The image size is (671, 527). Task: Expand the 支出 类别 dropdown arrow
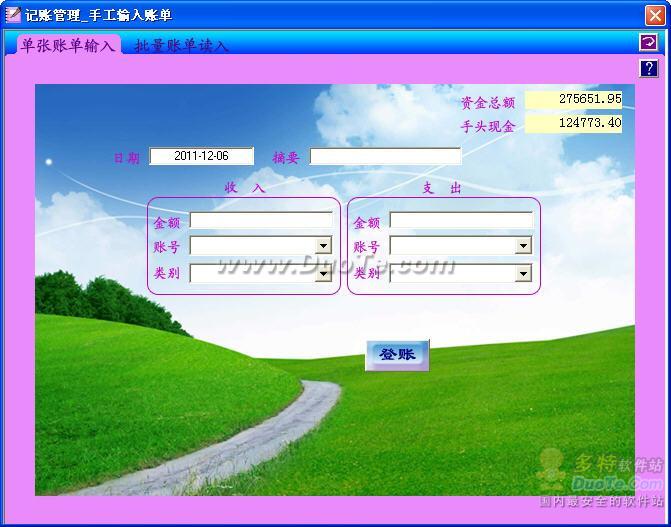[523, 274]
